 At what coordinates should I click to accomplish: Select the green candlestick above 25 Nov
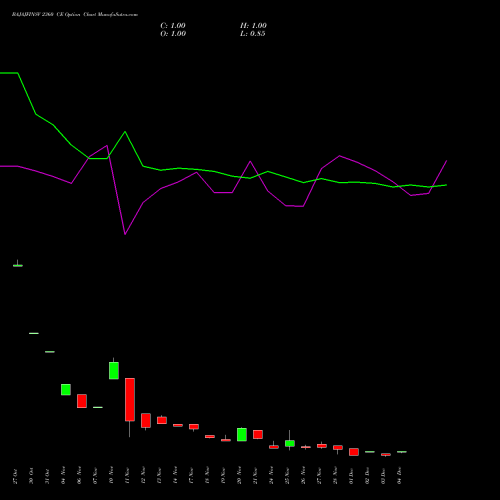(x=290, y=443)
